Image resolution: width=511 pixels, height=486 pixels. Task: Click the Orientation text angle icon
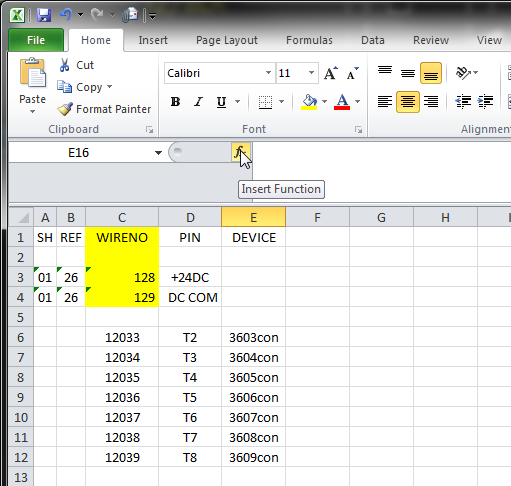[x=463, y=73]
